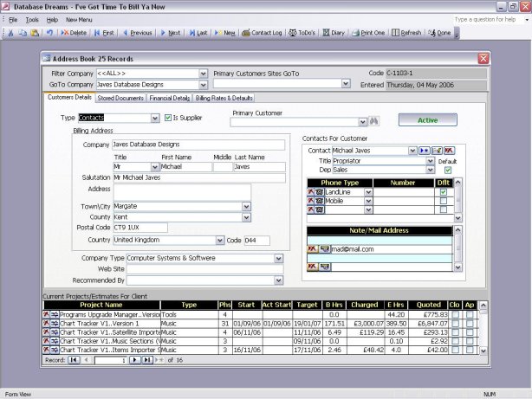Toggle the contact Default checkbox
Viewport: 532px width, 399px height.
click(448, 171)
